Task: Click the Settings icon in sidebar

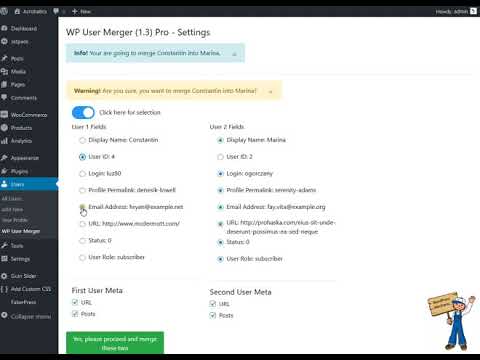Action: coord(4,259)
